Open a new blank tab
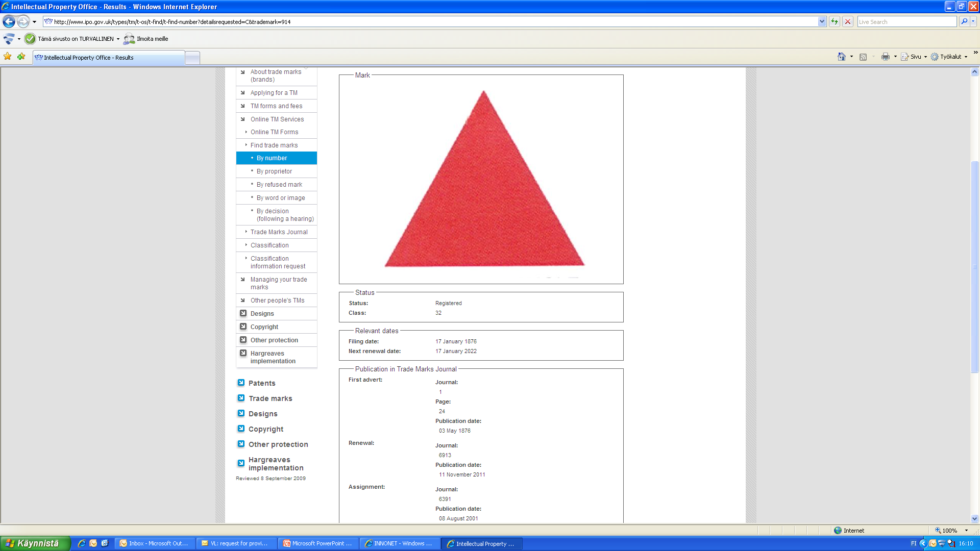 192,58
